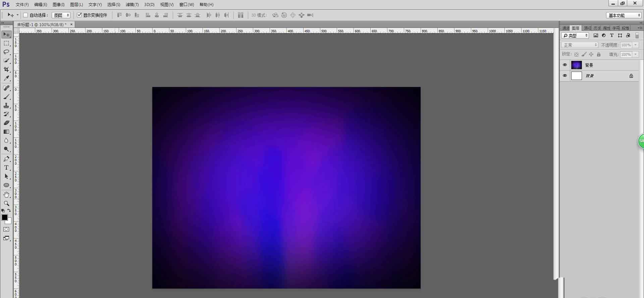
Task: Switch to the 路径 panel tab
Action: click(x=588, y=28)
